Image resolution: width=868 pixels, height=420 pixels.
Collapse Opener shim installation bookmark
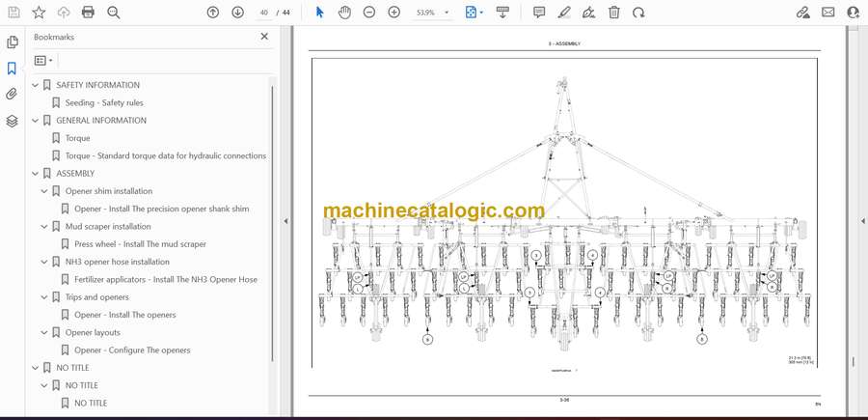44,191
